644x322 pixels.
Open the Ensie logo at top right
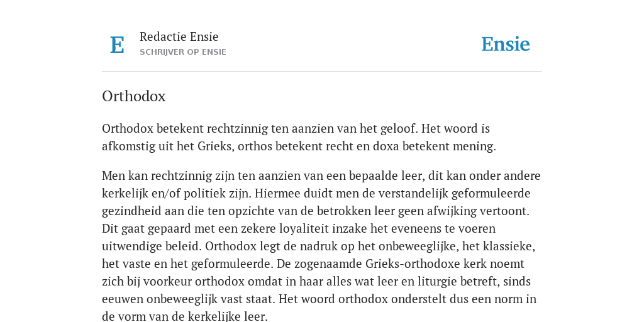pos(505,44)
